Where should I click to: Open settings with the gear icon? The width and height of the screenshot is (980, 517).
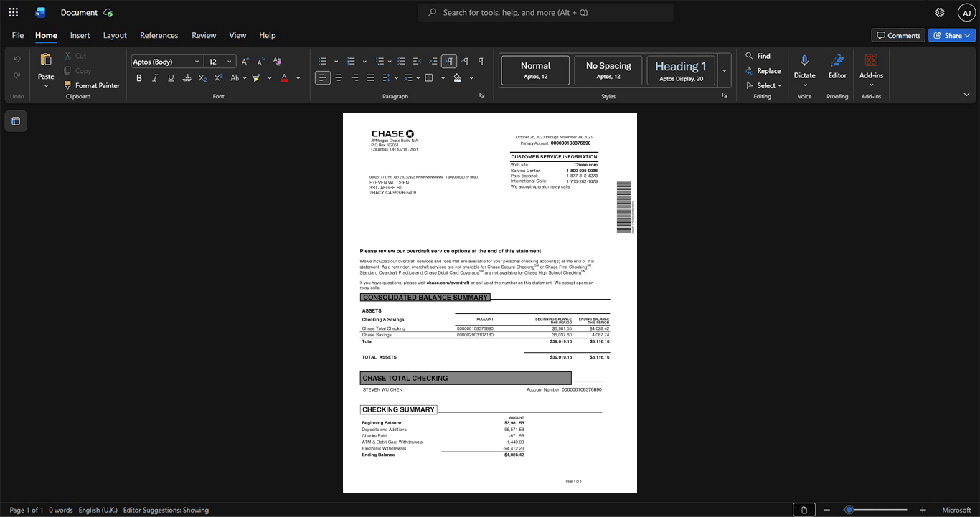click(939, 12)
